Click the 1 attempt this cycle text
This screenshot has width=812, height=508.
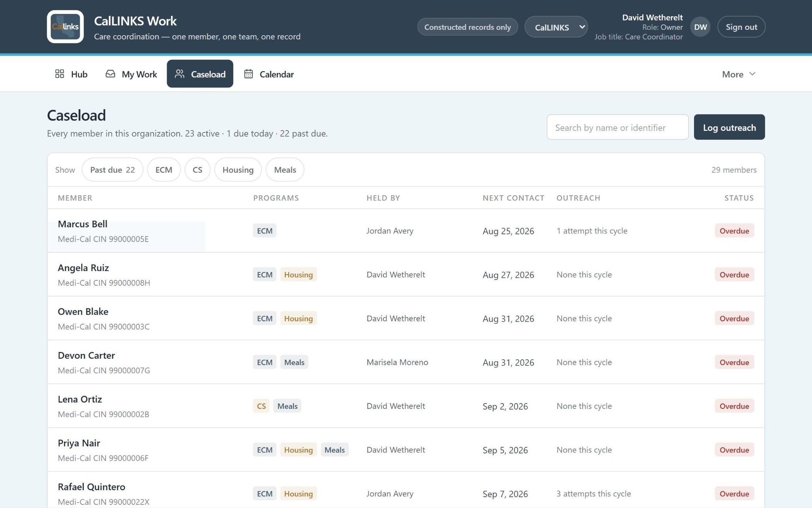click(x=592, y=231)
